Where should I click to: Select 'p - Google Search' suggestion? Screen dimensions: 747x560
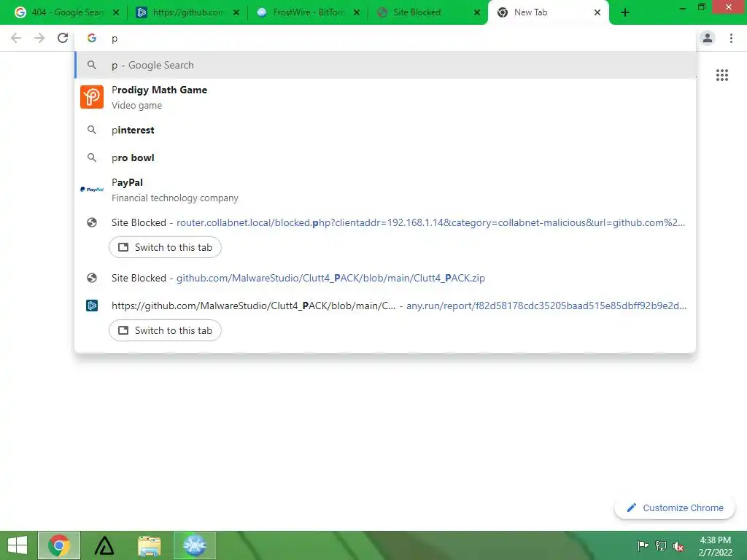coord(385,65)
